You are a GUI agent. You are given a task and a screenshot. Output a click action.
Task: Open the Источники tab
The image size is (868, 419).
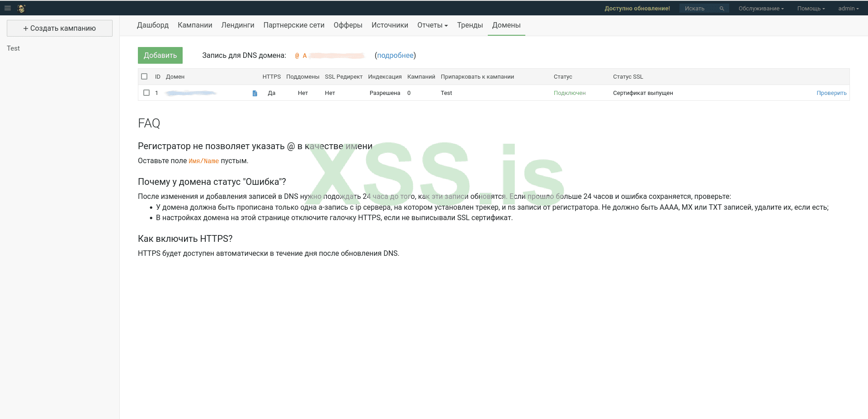pos(390,25)
